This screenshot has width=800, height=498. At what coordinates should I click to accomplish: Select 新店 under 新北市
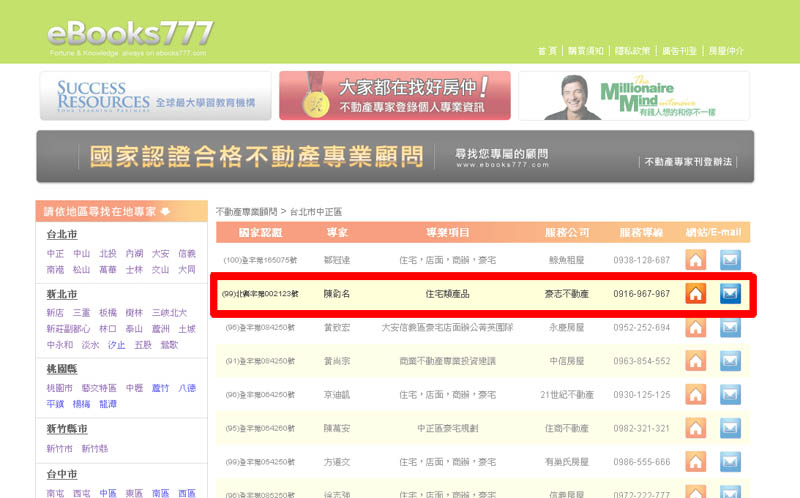coord(55,313)
